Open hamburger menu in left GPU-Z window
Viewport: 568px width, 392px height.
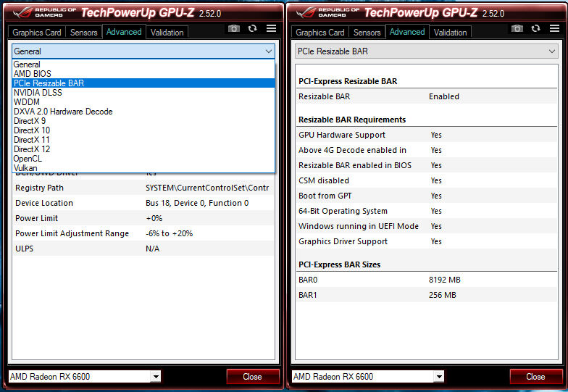tap(271, 28)
